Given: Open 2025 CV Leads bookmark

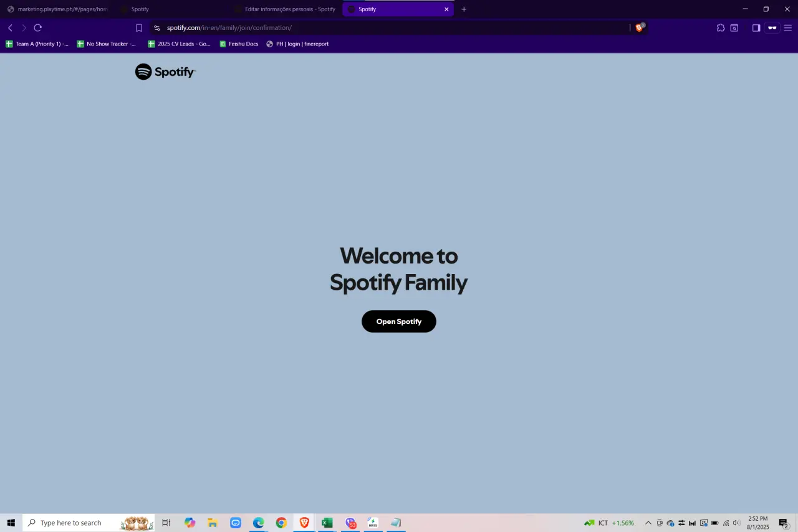Looking at the screenshot, I should point(179,44).
